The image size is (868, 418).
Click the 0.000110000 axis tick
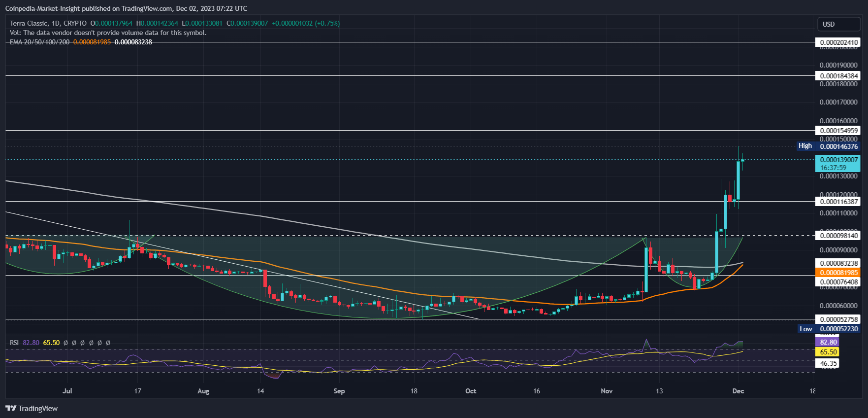coord(838,213)
